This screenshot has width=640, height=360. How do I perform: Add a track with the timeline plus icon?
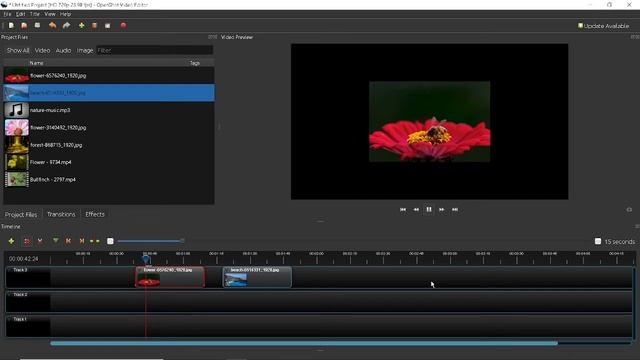[11, 241]
